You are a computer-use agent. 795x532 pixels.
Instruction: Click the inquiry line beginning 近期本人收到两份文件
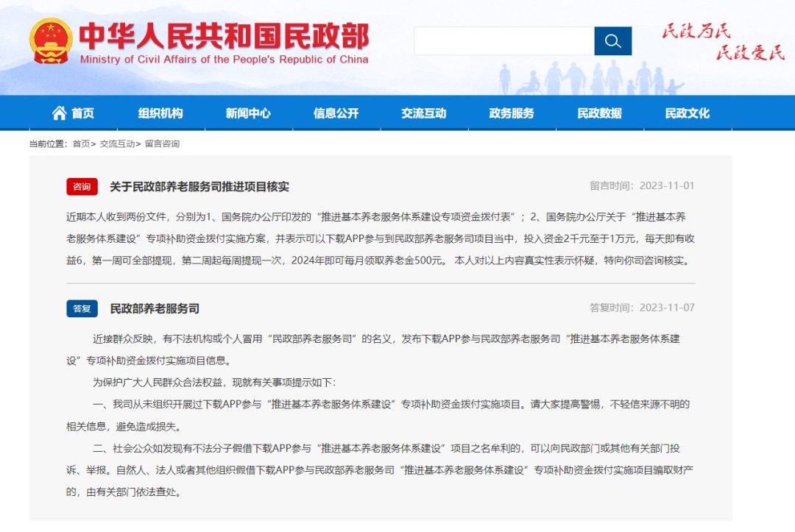pos(375,217)
